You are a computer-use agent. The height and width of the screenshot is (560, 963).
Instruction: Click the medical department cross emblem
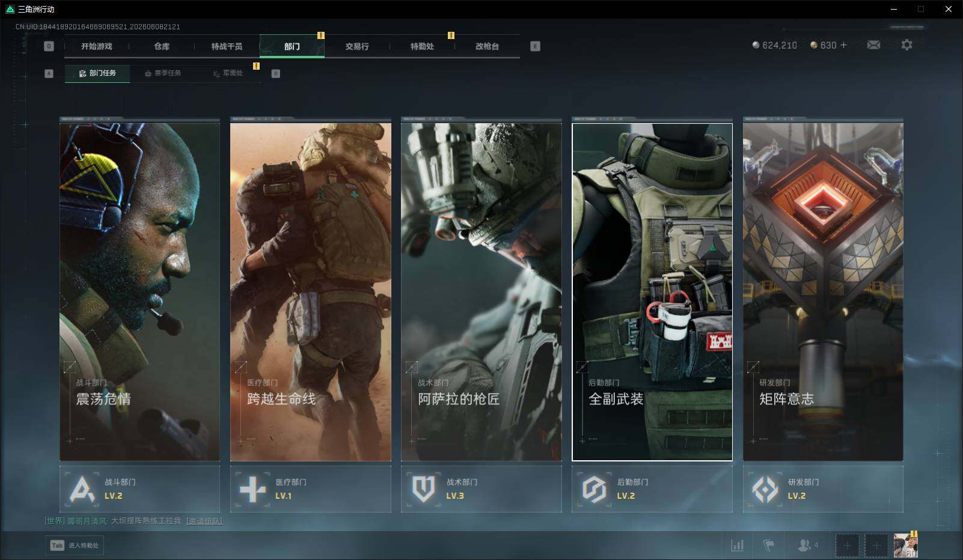[x=253, y=489]
